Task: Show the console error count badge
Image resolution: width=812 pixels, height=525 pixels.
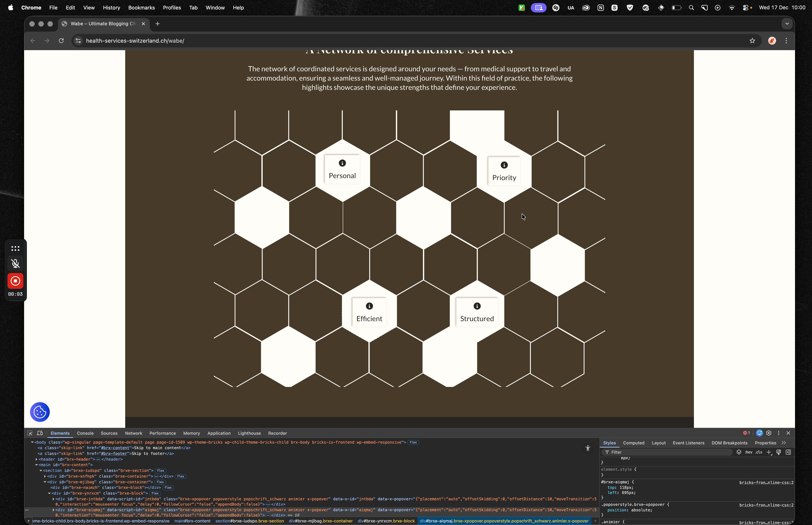Action: (746, 433)
